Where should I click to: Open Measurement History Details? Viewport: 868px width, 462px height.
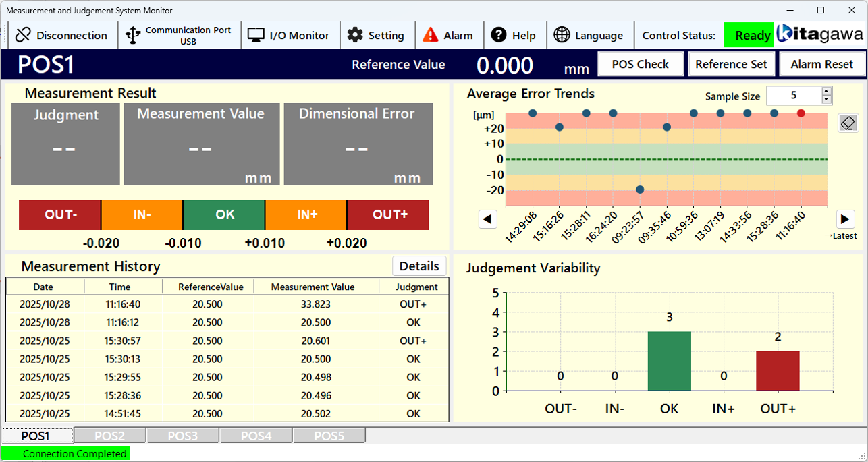(419, 266)
